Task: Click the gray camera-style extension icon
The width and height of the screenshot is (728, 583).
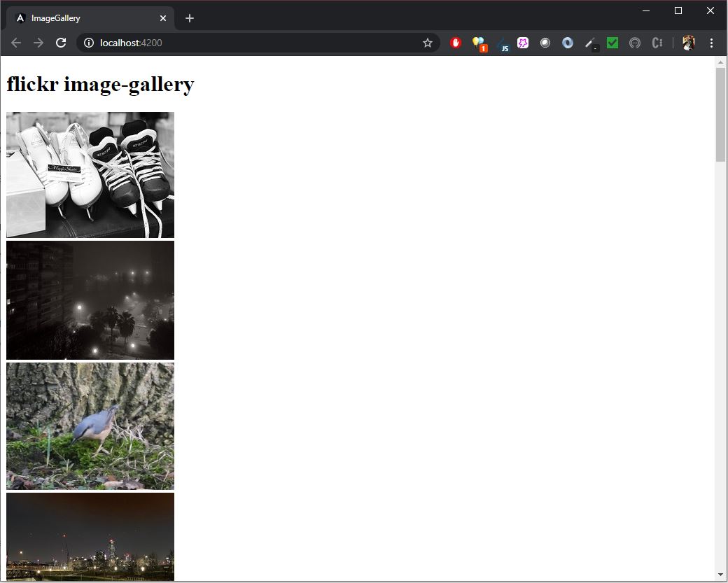Action: click(x=545, y=43)
